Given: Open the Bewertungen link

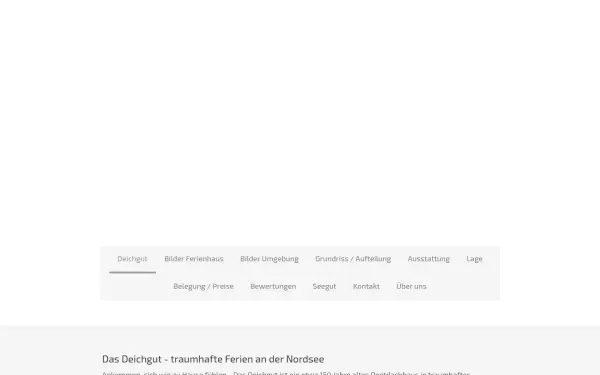Looking at the screenshot, I should (273, 287).
